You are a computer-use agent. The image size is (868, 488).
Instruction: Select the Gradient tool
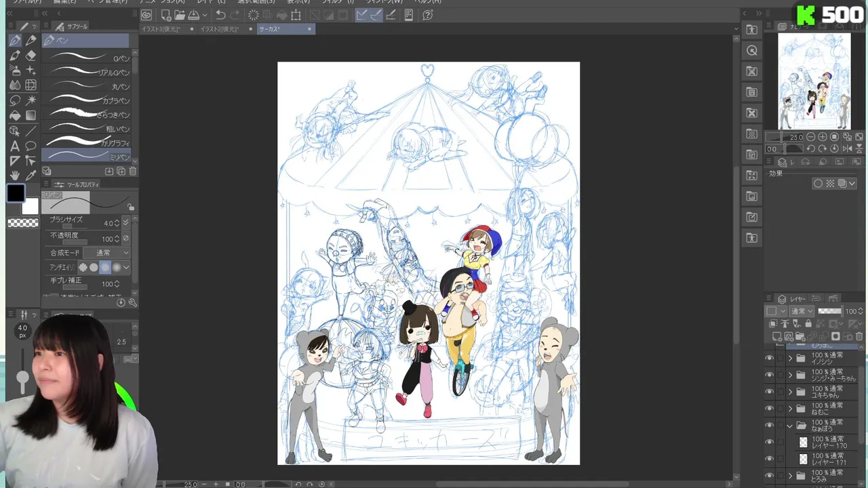pyautogui.click(x=31, y=115)
